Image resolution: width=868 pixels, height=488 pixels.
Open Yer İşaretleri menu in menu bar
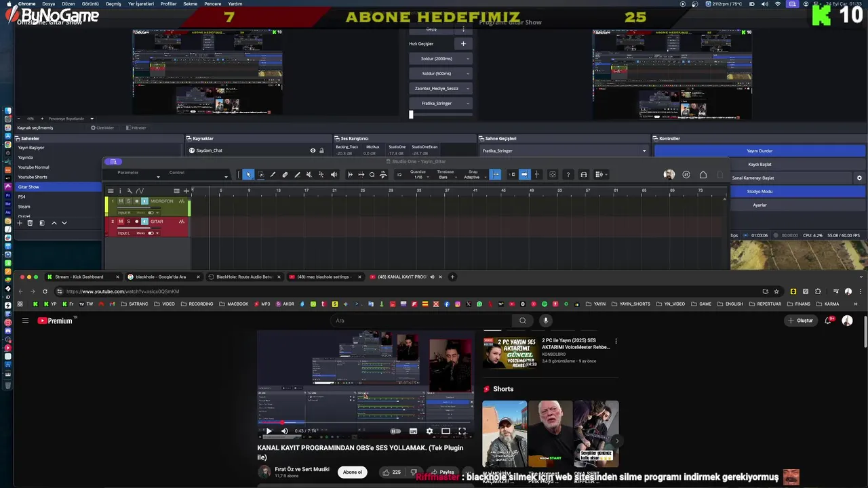tap(140, 3)
